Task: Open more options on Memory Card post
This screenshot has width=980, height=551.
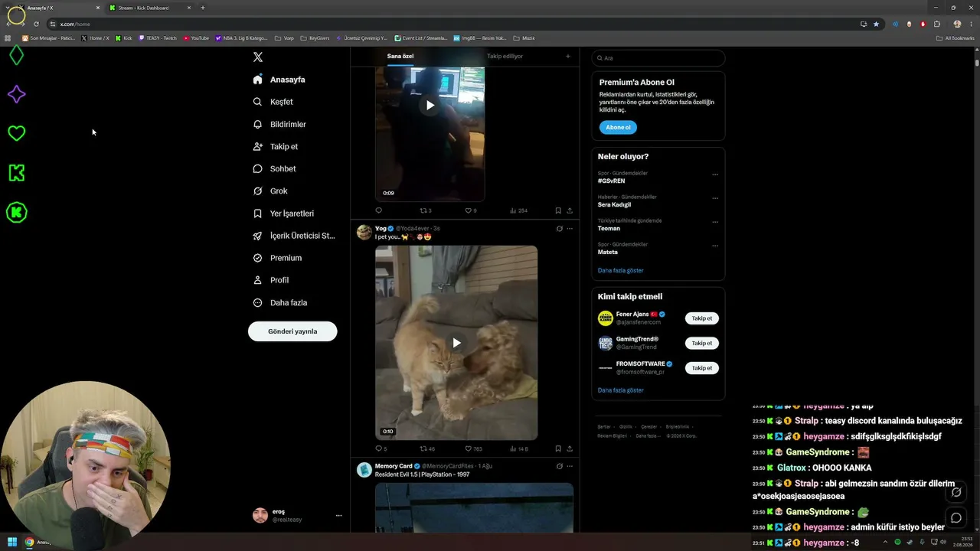Action: pyautogui.click(x=570, y=466)
